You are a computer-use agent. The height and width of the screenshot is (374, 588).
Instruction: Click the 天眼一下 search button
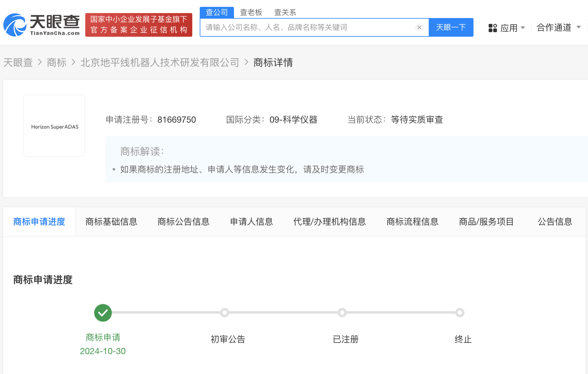451,27
